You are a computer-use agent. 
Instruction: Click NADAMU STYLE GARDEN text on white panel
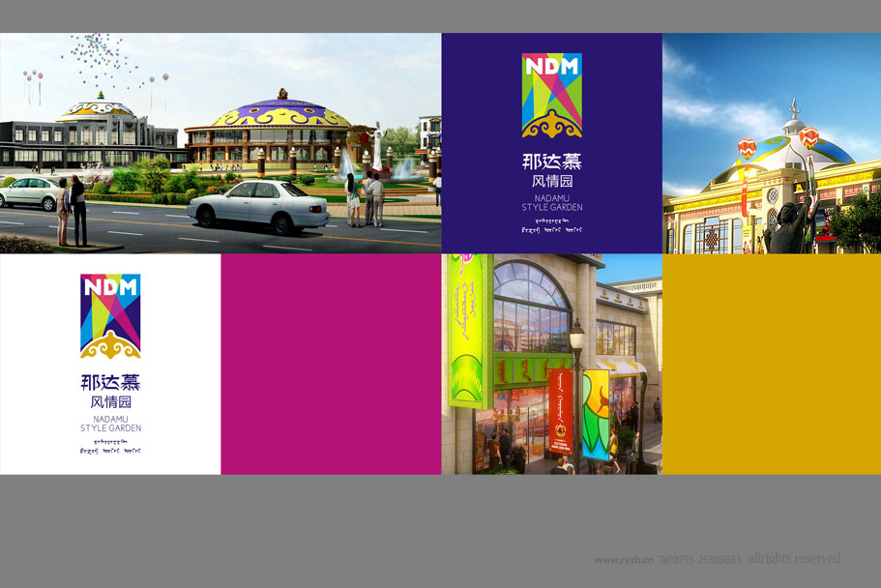pyautogui.click(x=110, y=424)
